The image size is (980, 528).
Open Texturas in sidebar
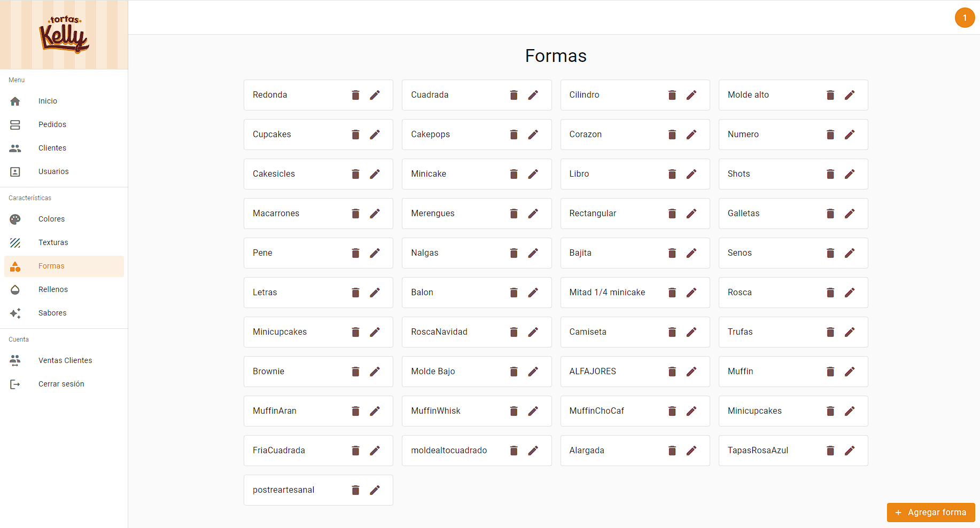coord(53,242)
